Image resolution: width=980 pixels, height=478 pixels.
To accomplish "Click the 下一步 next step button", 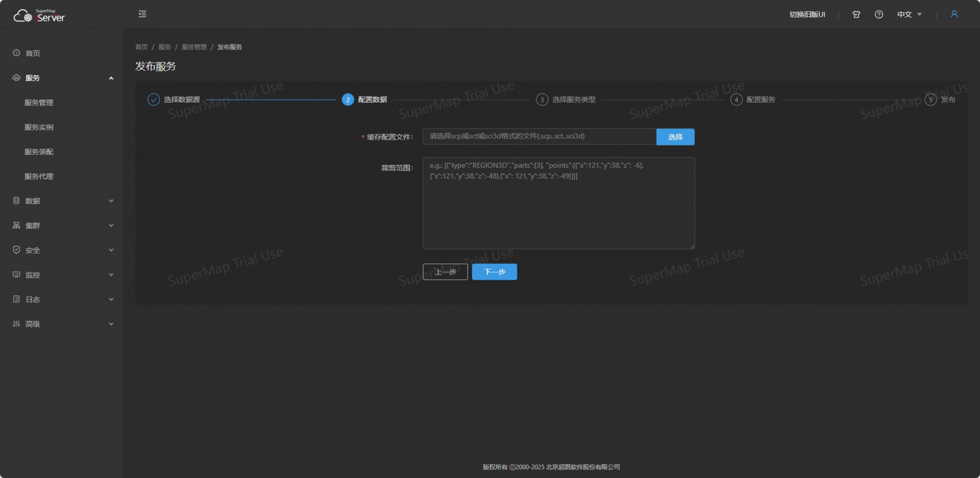I will [495, 272].
